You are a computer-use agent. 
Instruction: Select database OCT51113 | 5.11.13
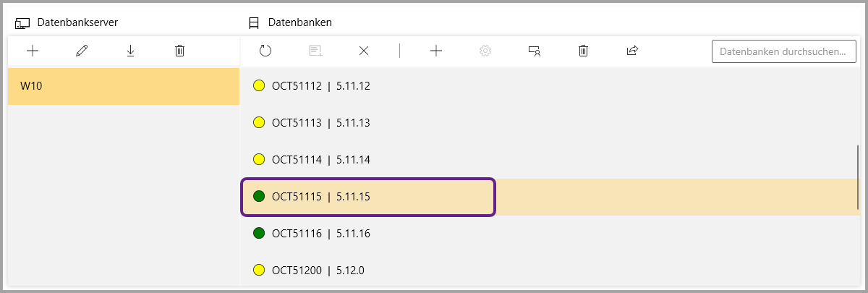click(321, 123)
